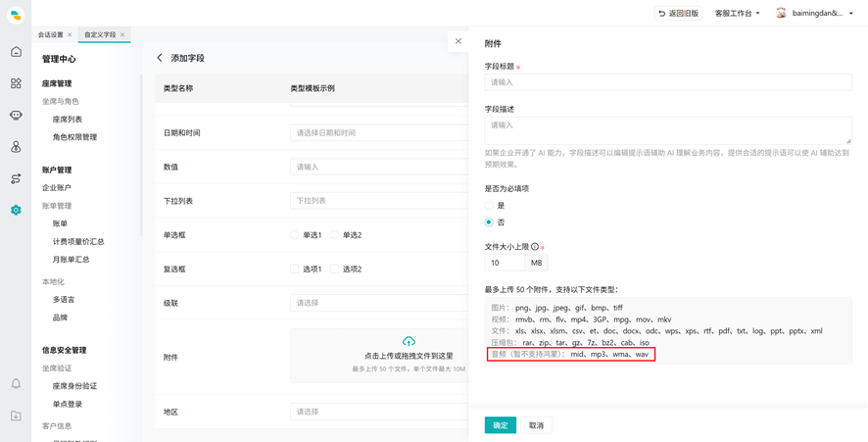Click the cloud upload icon in 附件 row

click(409, 341)
